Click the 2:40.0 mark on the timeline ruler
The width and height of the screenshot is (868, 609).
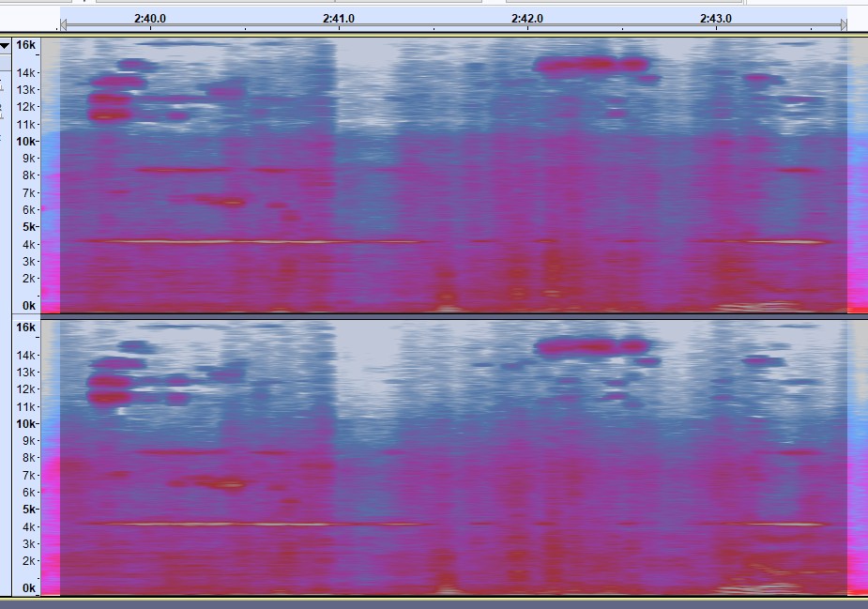click(x=150, y=18)
